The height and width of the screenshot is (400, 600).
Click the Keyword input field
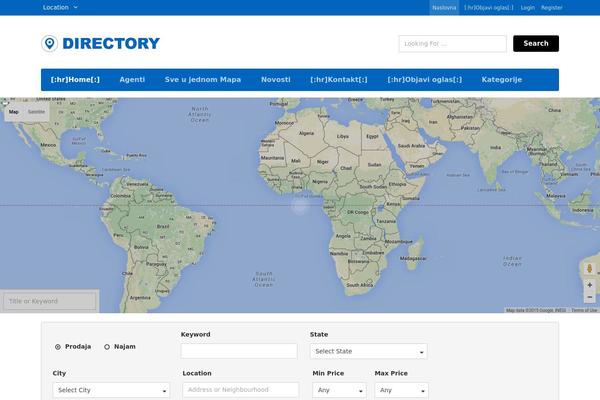tap(239, 351)
